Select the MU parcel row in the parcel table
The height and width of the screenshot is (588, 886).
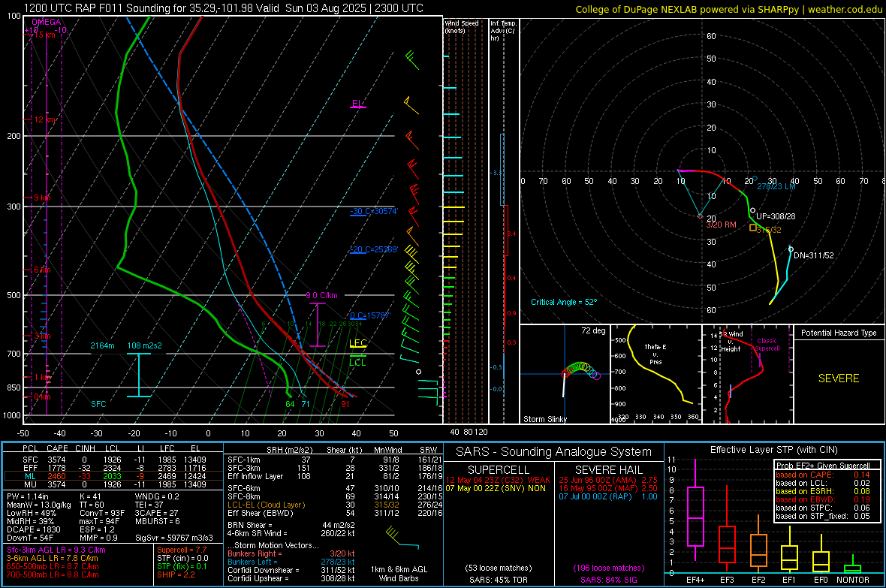(x=113, y=484)
